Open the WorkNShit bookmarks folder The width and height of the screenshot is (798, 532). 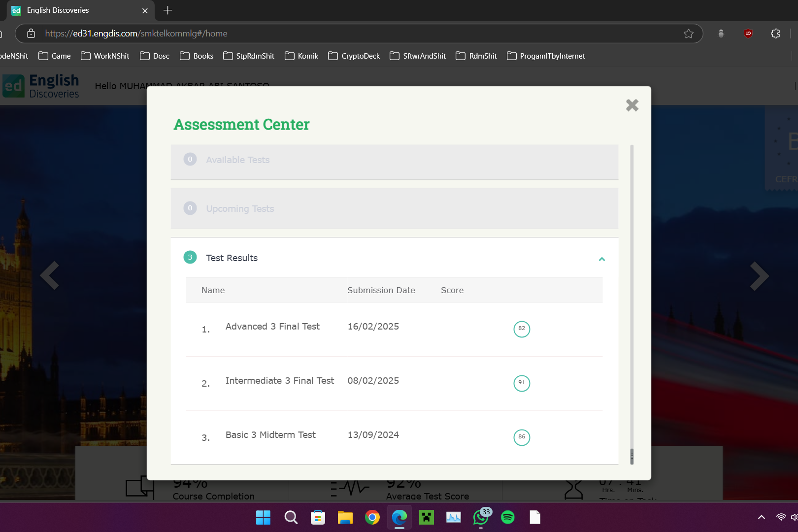coord(105,56)
